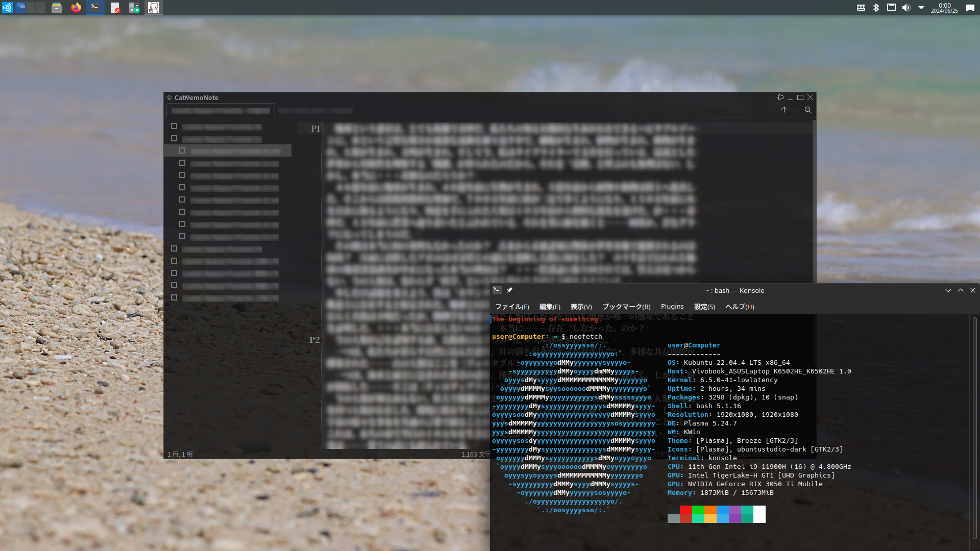This screenshot has height=551, width=980.
Task: Click the volume icon in system tray
Action: [x=906, y=8]
